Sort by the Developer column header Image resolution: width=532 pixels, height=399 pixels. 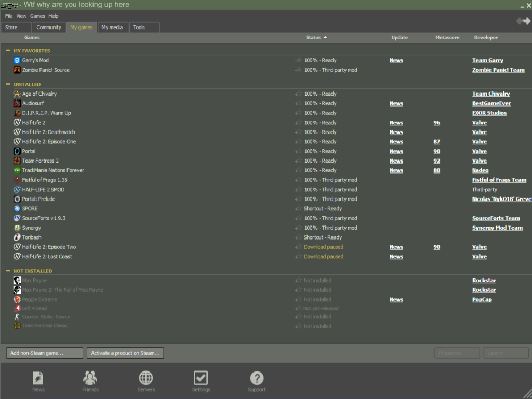[486, 37]
